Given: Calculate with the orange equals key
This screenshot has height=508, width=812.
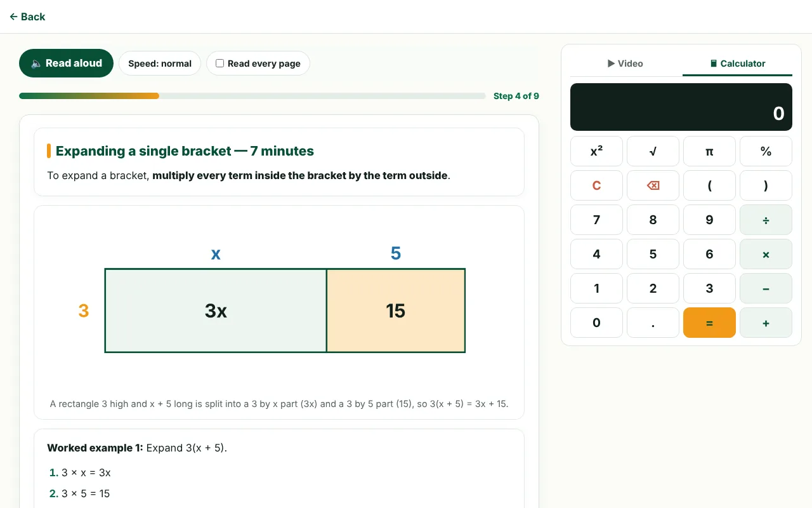Looking at the screenshot, I should pos(709,323).
